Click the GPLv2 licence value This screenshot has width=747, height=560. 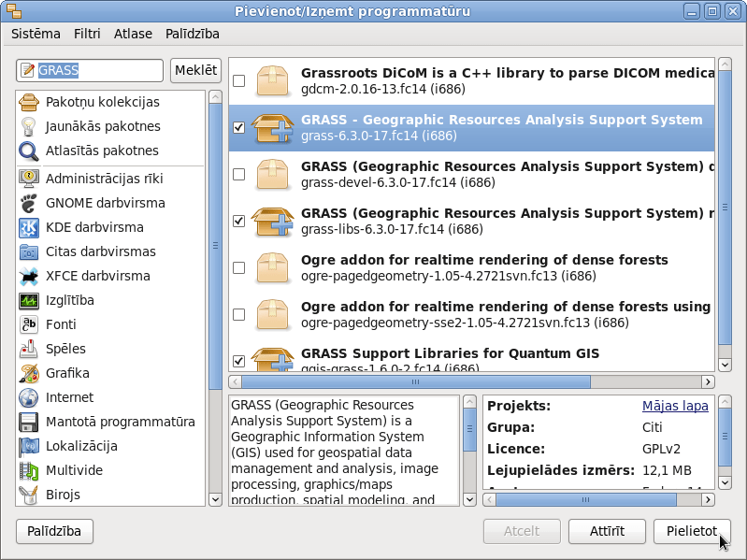(x=661, y=449)
